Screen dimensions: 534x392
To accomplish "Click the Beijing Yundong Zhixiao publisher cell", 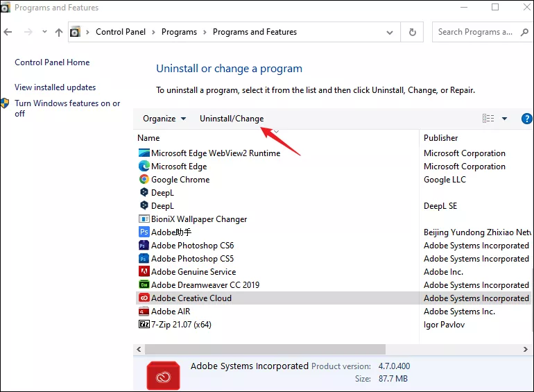I will 477,232.
